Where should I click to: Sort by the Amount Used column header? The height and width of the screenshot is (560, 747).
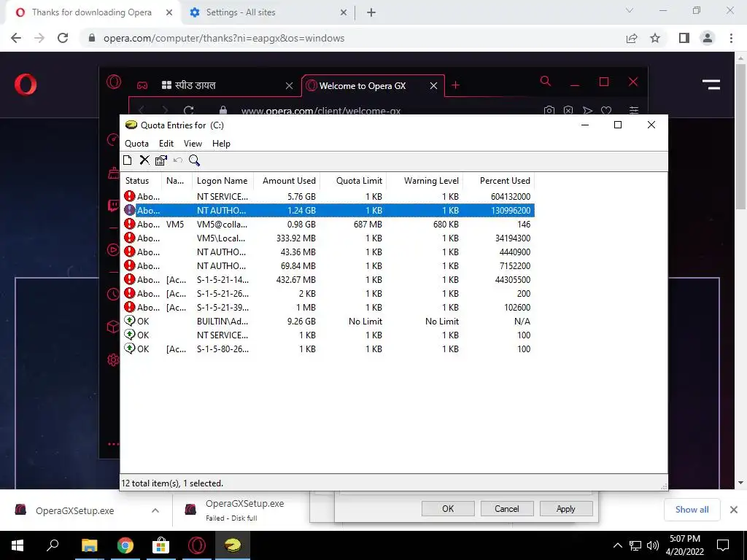pos(287,181)
